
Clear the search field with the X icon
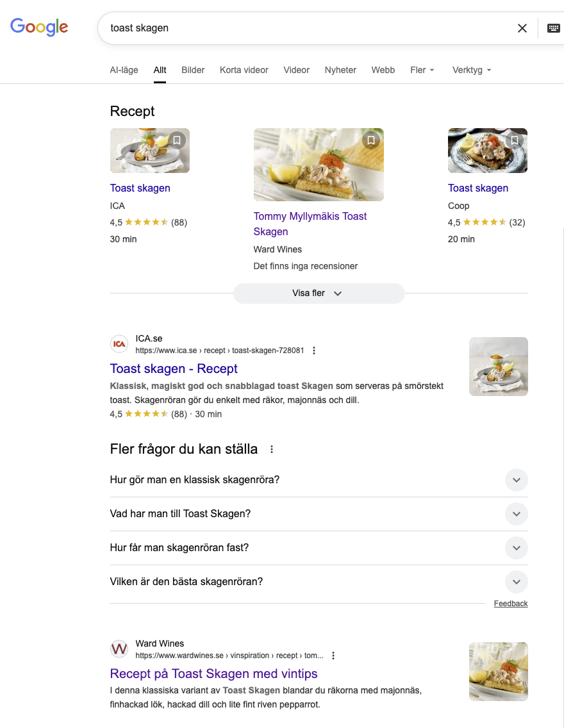pos(522,28)
